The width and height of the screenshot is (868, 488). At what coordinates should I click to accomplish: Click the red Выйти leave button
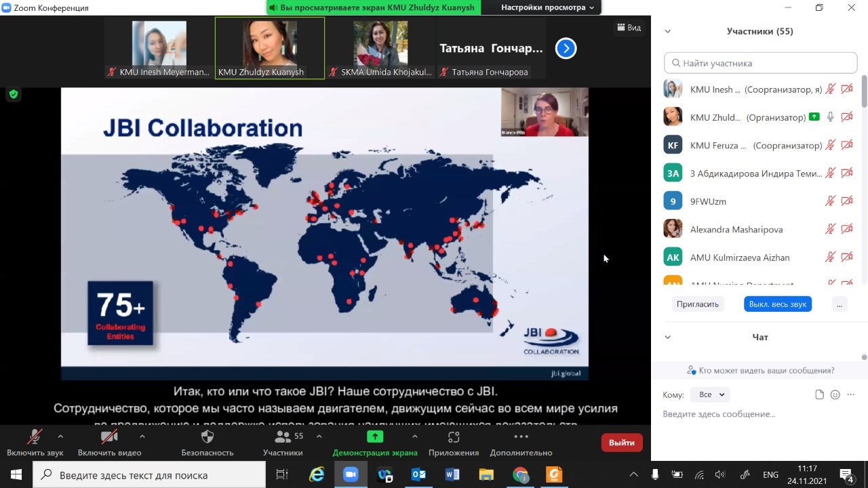coord(621,443)
